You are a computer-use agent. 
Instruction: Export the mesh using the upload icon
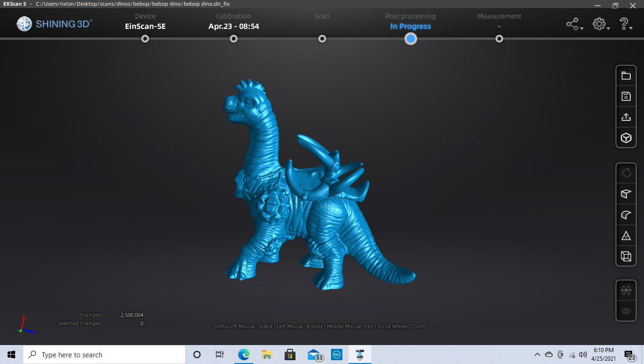pos(626,117)
